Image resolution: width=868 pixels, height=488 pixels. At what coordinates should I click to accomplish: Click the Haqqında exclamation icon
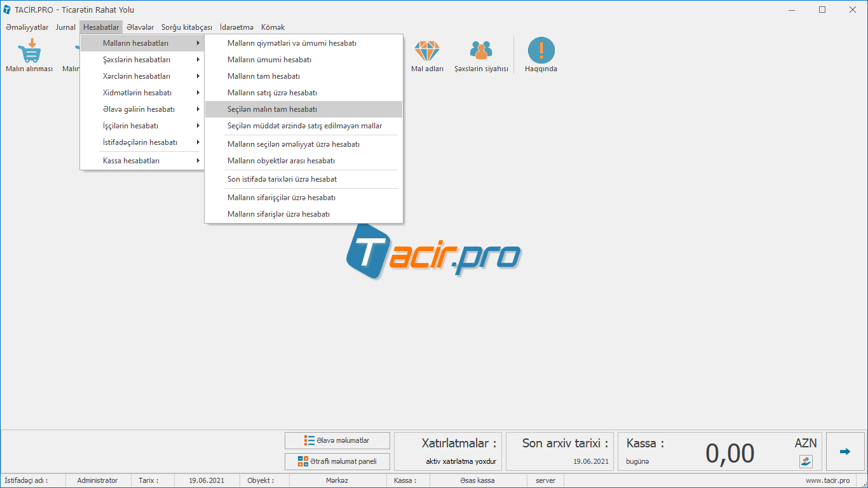click(x=541, y=51)
